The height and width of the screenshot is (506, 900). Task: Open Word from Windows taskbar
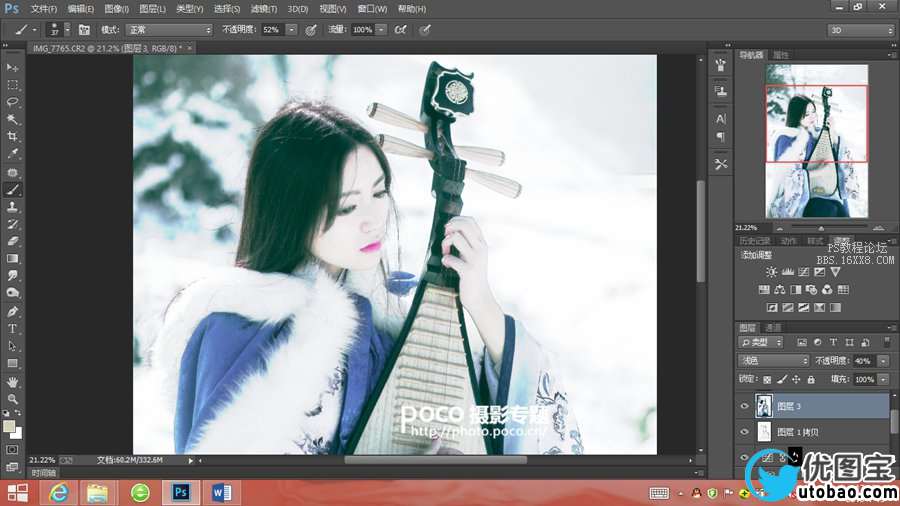(220, 492)
